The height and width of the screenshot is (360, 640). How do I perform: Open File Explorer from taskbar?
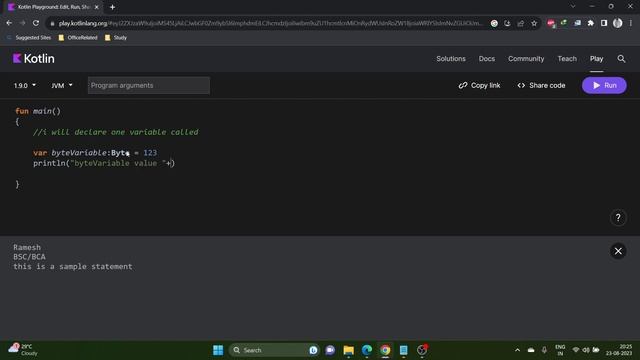349,350
